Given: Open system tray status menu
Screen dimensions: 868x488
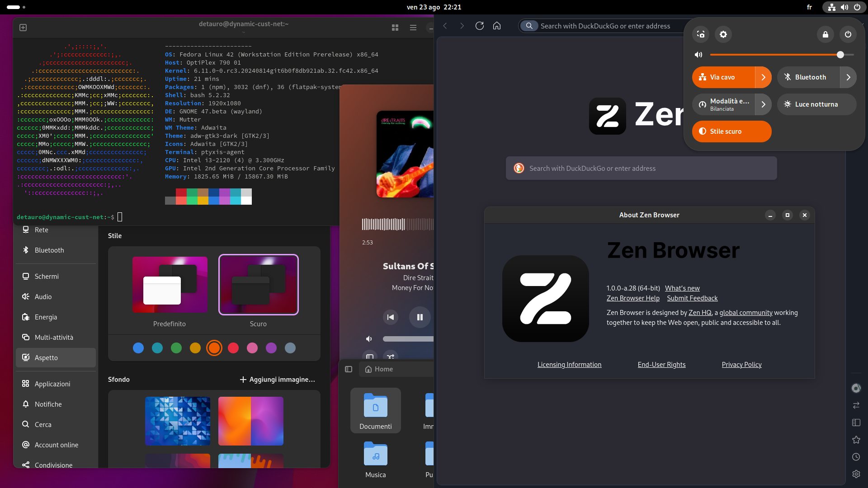Looking at the screenshot, I should coord(844,7).
